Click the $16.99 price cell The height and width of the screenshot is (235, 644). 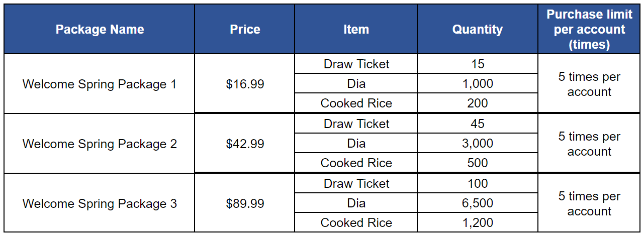[245, 84]
